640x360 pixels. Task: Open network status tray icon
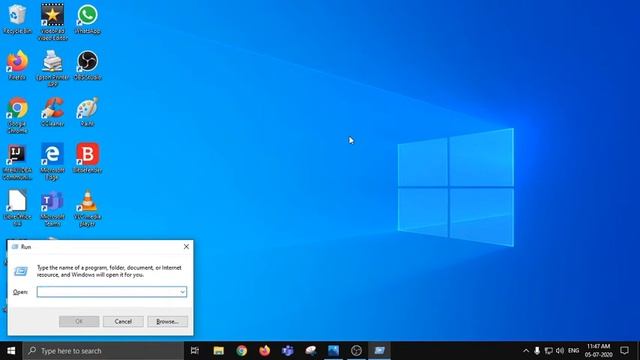click(549, 351)
